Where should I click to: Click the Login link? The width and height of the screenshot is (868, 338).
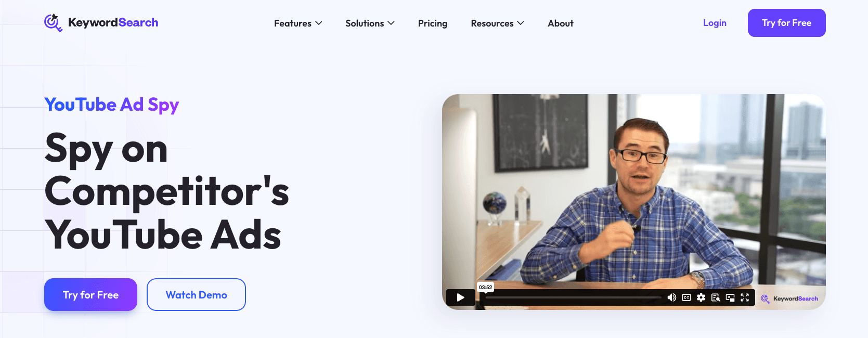[x=715, y=23]
